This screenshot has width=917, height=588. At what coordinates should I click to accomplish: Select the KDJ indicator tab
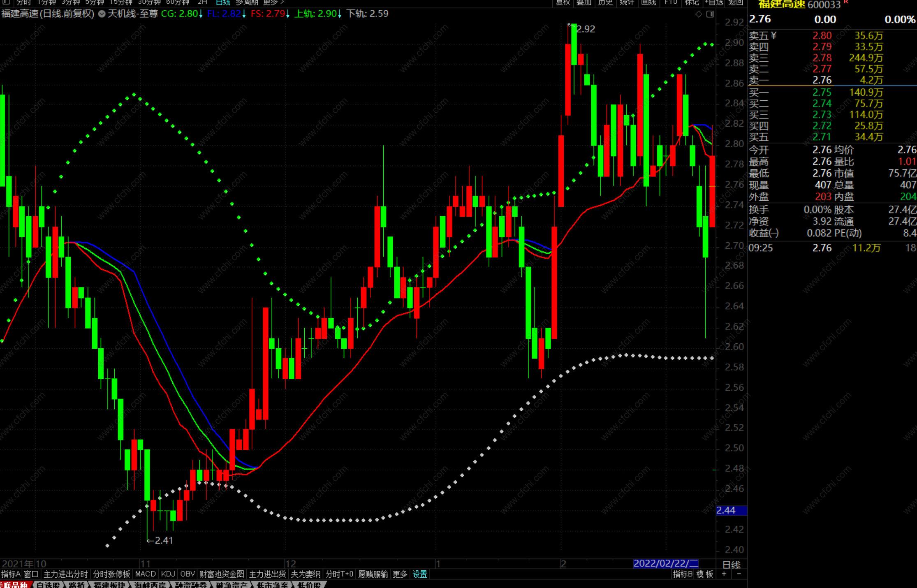pos(168,574)
